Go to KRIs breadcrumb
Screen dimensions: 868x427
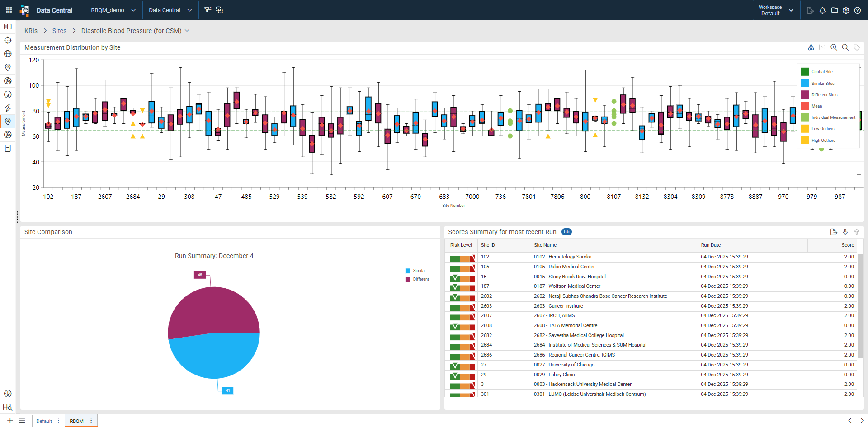31,31
